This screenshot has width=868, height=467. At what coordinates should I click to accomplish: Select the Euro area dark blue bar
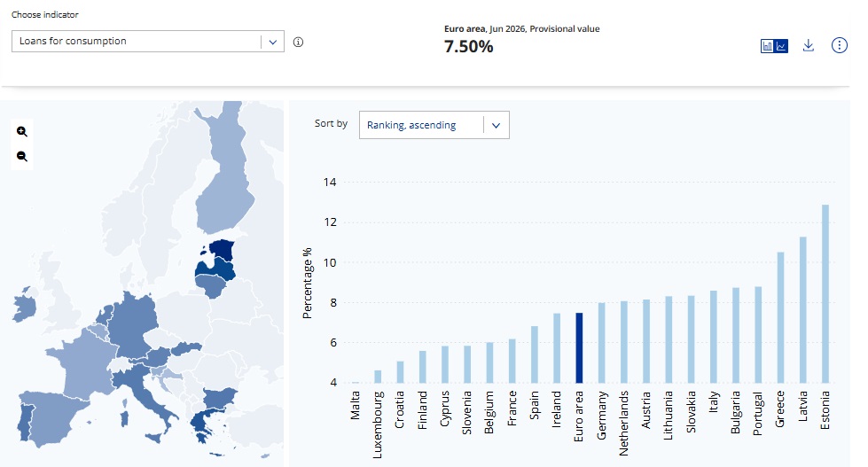click(579, 348)
